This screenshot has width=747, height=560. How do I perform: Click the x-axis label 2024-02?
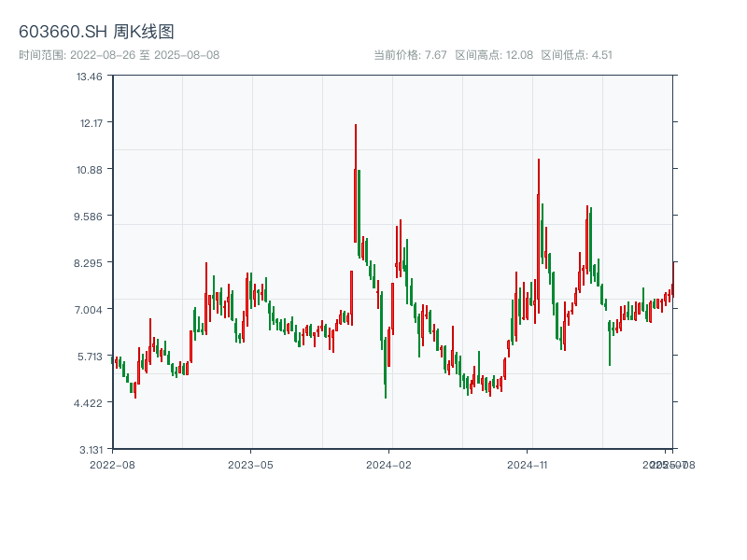coord(388,465)
